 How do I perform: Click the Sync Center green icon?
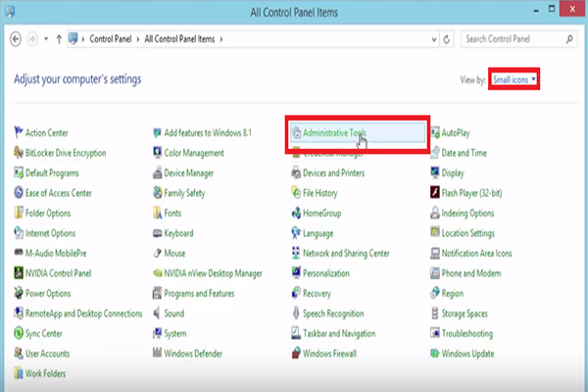(x=19, y=333)
